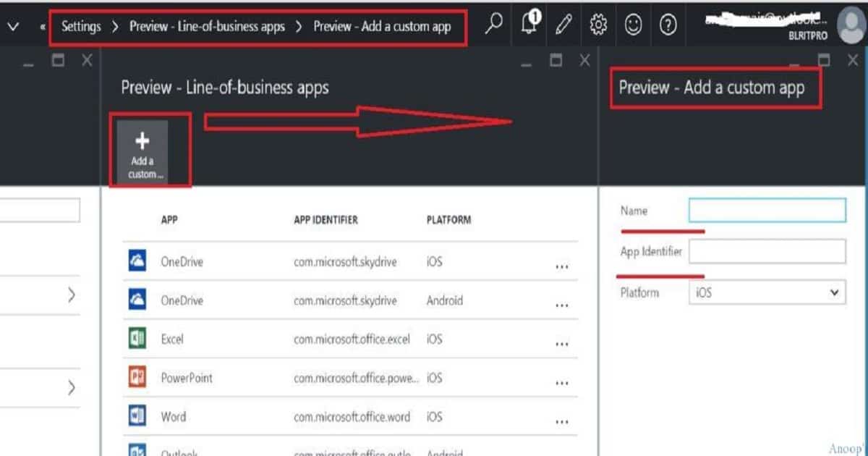This screenshot has height=456, width=868.
Task: Click OneDrive Android row app icon
Action: point(137,300)
